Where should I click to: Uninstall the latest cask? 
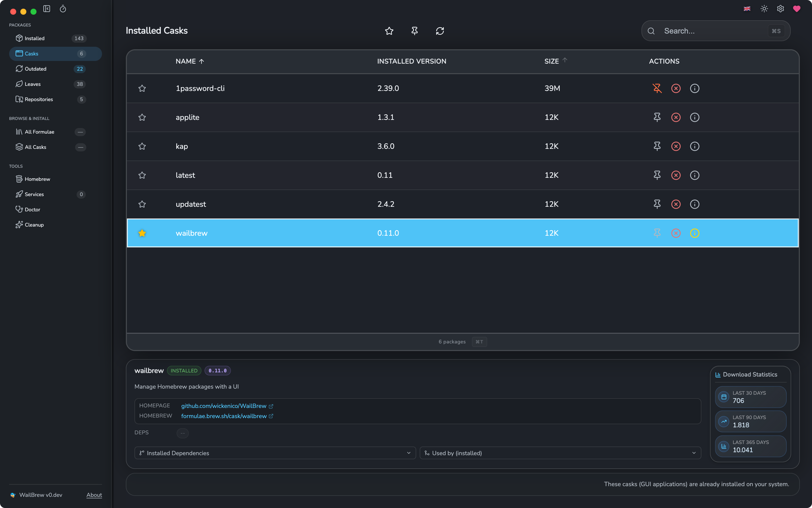pos(676,175)
